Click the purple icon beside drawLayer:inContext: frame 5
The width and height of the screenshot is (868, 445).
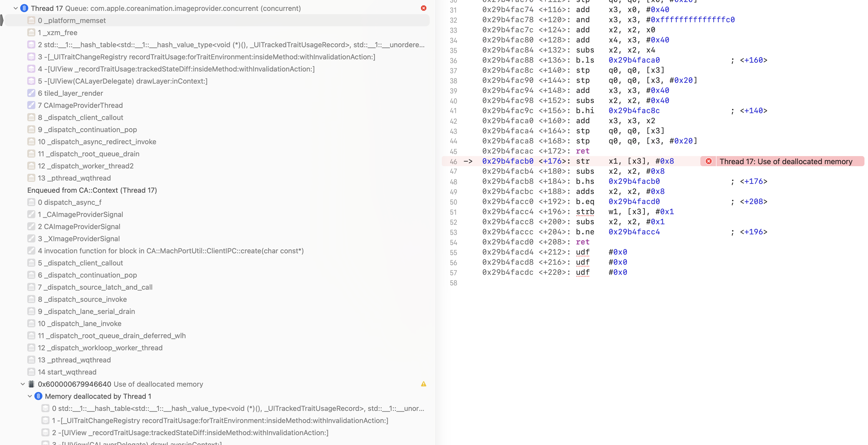(x=31, y=81)
